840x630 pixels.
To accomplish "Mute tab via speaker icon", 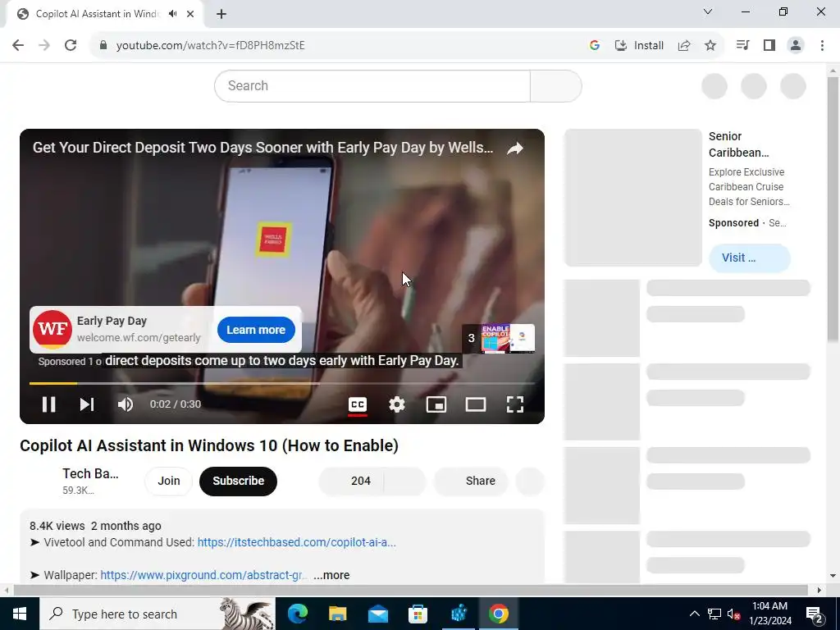I will 172,14.
